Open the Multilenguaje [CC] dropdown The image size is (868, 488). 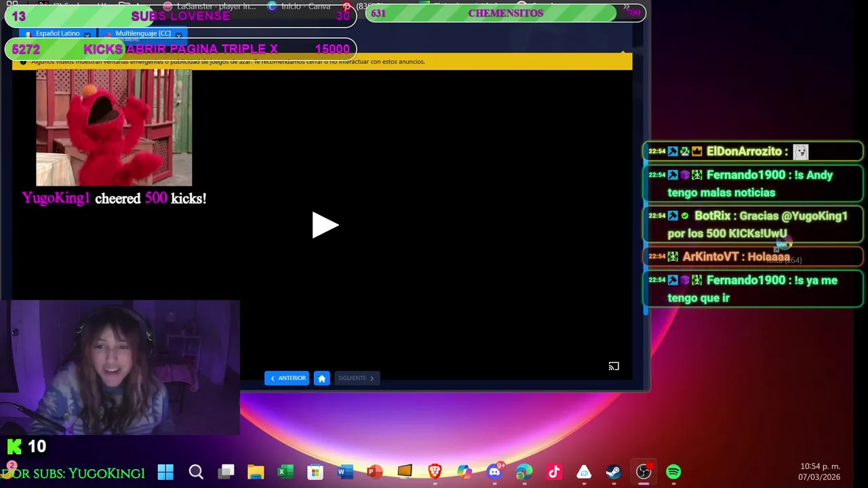click(x=142, y=34)
